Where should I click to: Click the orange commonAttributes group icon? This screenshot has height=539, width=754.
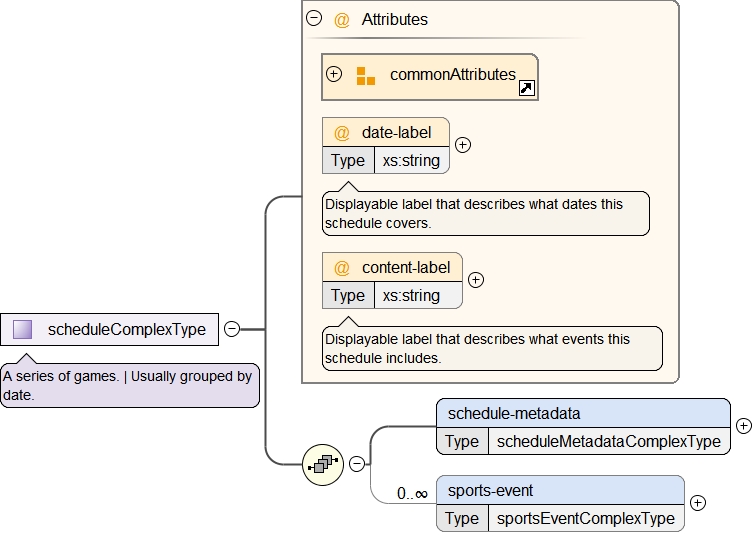coord(365,75)
